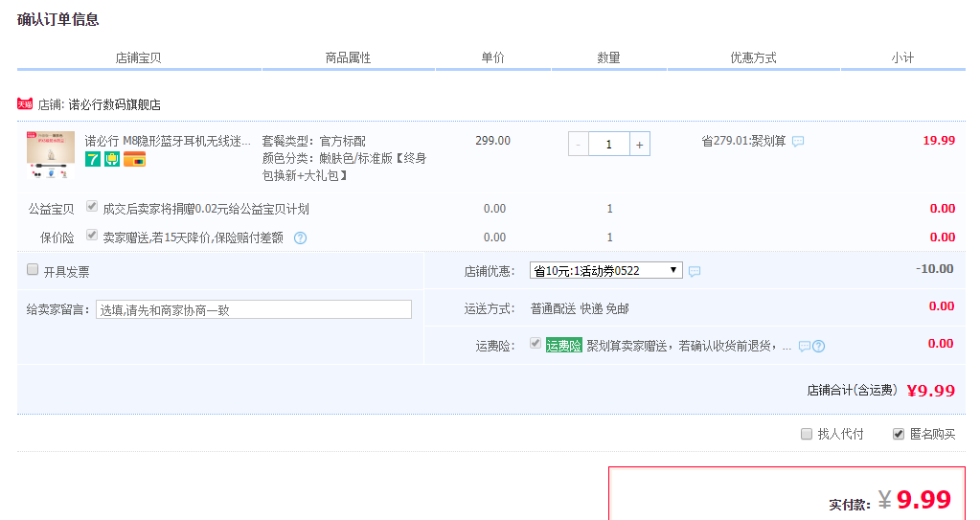Image resolution: width=980 pixels, height=520 pixels.
Task: Check the 找人代付 checkbox
Action: pyautogui.click(x=807, y=434)
